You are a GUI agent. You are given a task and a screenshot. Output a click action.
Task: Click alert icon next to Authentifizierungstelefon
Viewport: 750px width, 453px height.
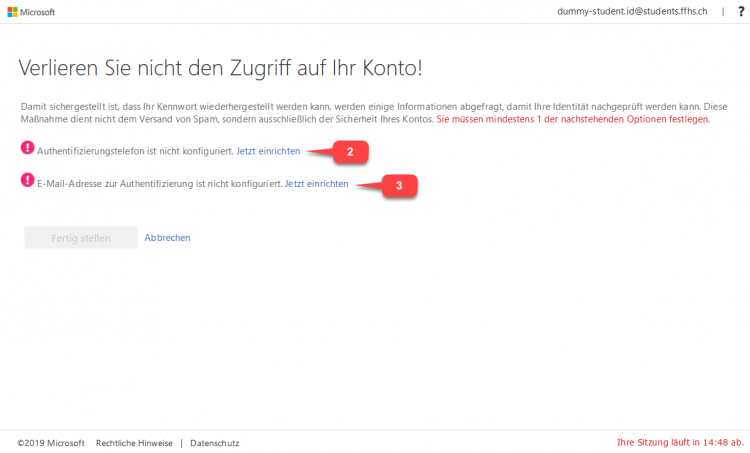pos(27,148)
